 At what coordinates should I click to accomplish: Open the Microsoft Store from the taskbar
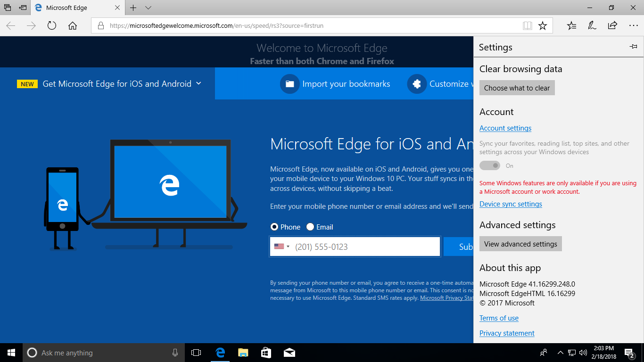(x=266, y=353)
